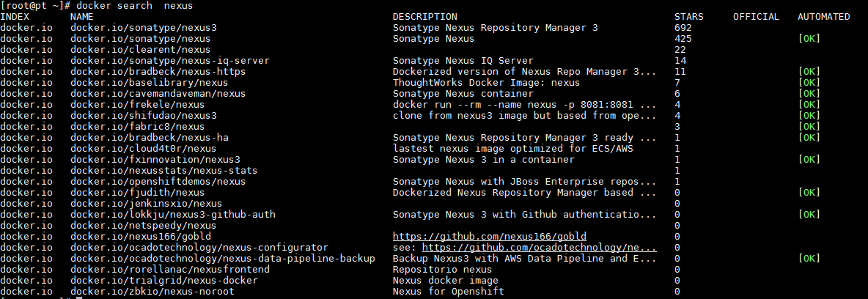Click the INDEX column header
The height and width of the screenshot is (299, 868).
(x=15, y=17)
